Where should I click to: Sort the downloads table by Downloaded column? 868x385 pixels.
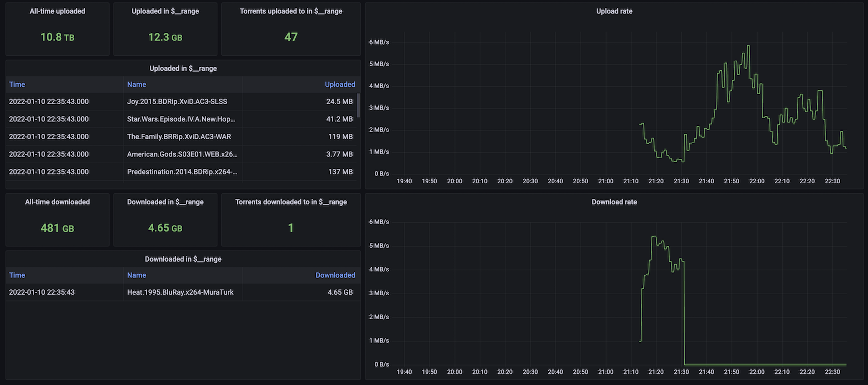[335, 275]
